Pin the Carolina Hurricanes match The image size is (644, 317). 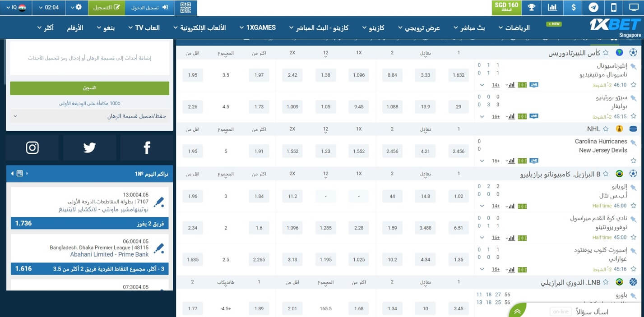pyautogui.click(x=633, y=142)
